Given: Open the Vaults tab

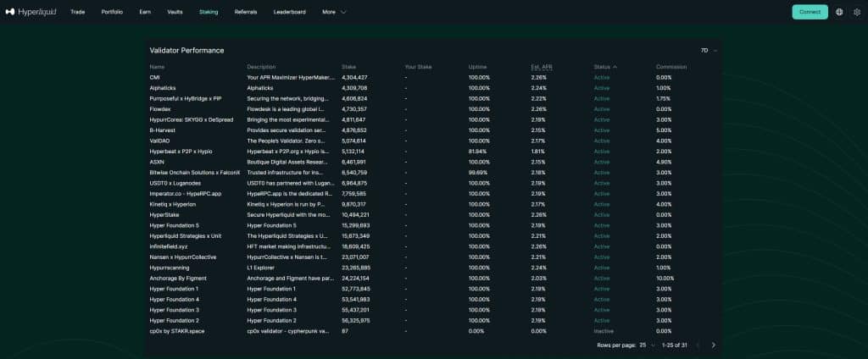Looking at the screenshot, I should [x=175, y=12].
